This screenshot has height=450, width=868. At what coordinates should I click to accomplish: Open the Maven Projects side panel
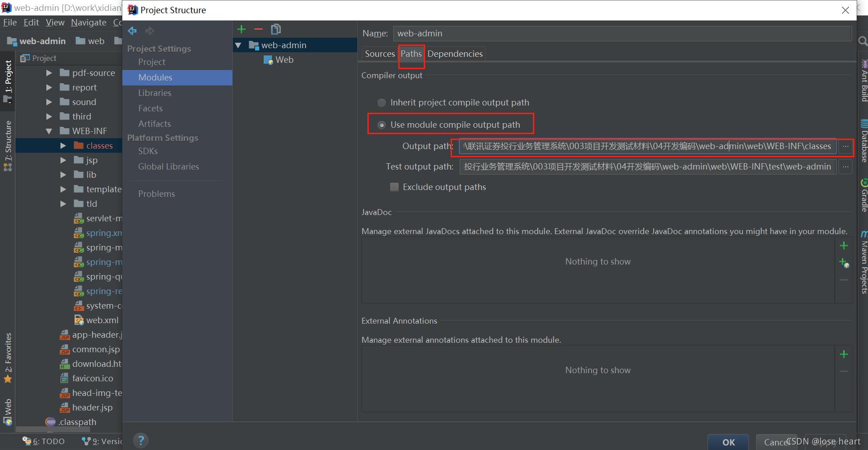coord(863,262)
